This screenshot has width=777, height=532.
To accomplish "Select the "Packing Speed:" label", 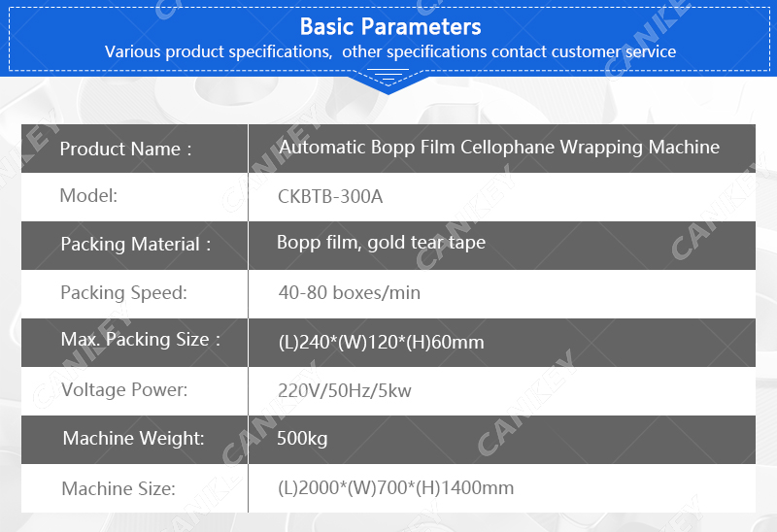I will (123, 292).
